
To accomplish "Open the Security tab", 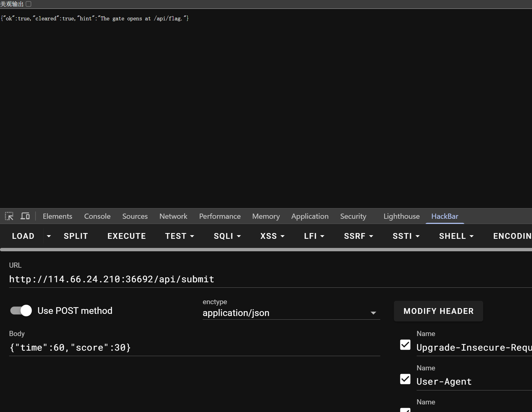I will pos(353,216).
